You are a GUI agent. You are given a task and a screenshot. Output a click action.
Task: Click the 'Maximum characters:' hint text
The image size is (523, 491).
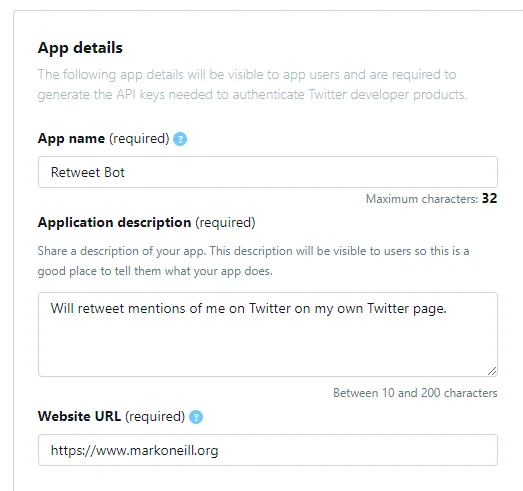coord(422,199)
